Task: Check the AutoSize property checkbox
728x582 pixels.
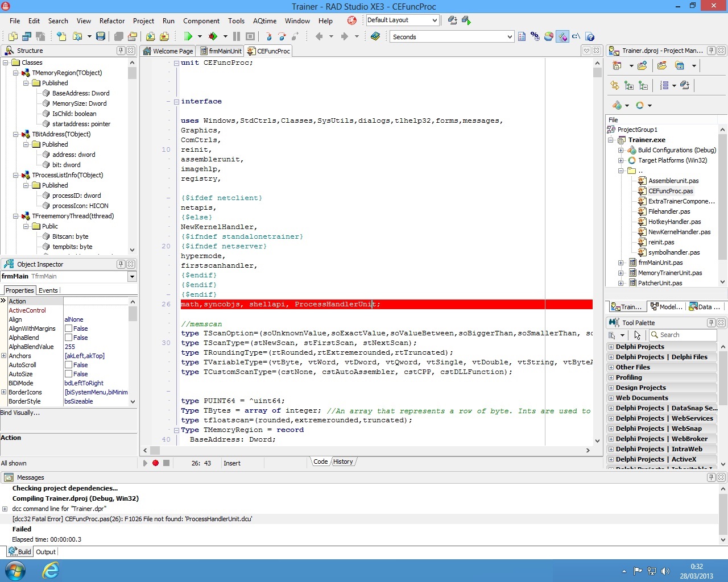Action: click(68, 374)
